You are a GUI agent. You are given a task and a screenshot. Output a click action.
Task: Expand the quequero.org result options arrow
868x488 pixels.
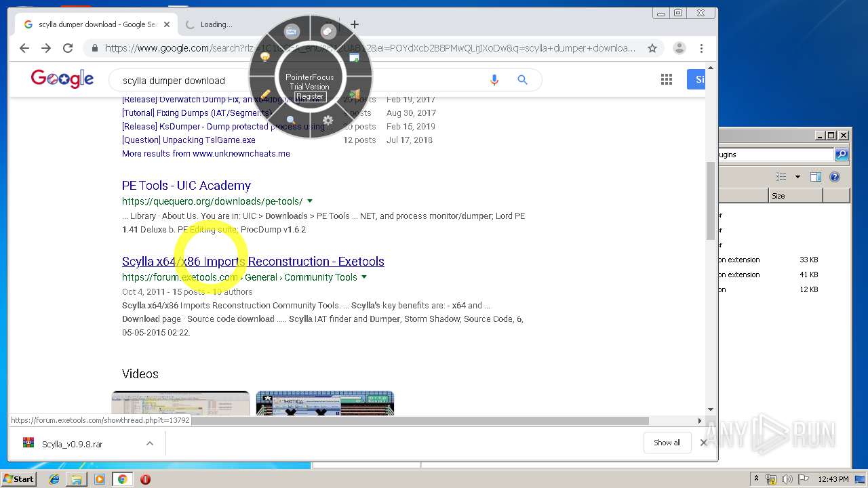[310, 201]
